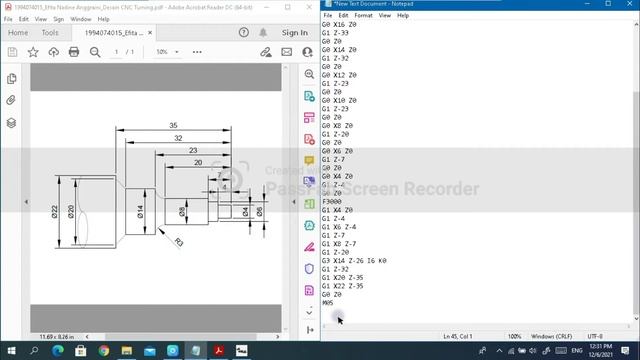The height and width of the screenshot is (360, 640).
Task: Open Notepad File menu
Action: [327, 16]
